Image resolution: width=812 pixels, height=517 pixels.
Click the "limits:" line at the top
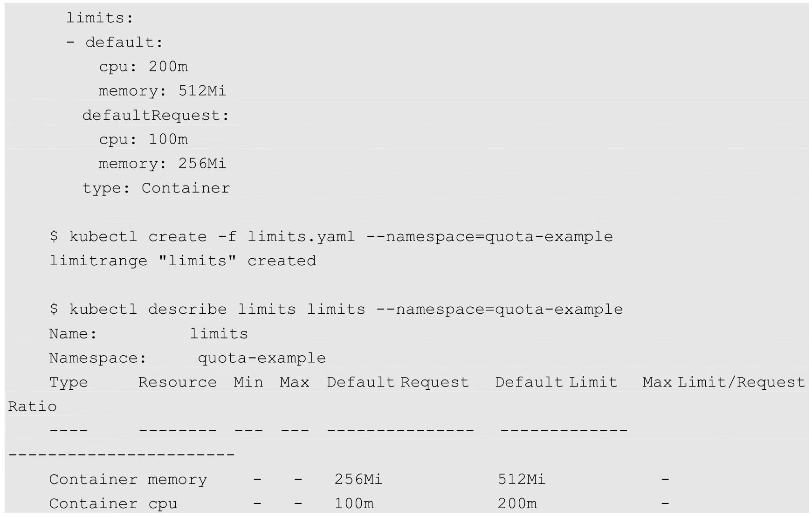pyautogui.click(x=100, y=18)
